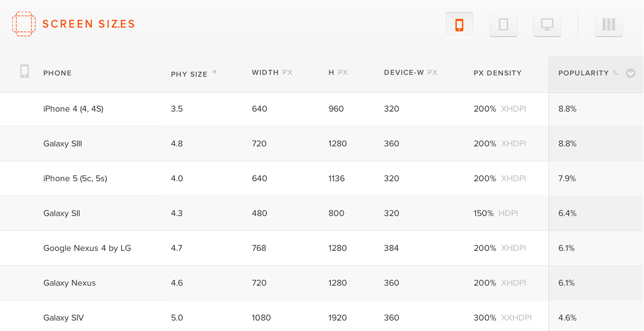
Task: Click the phone icon in table header
Action: click(x=24, y=71)
